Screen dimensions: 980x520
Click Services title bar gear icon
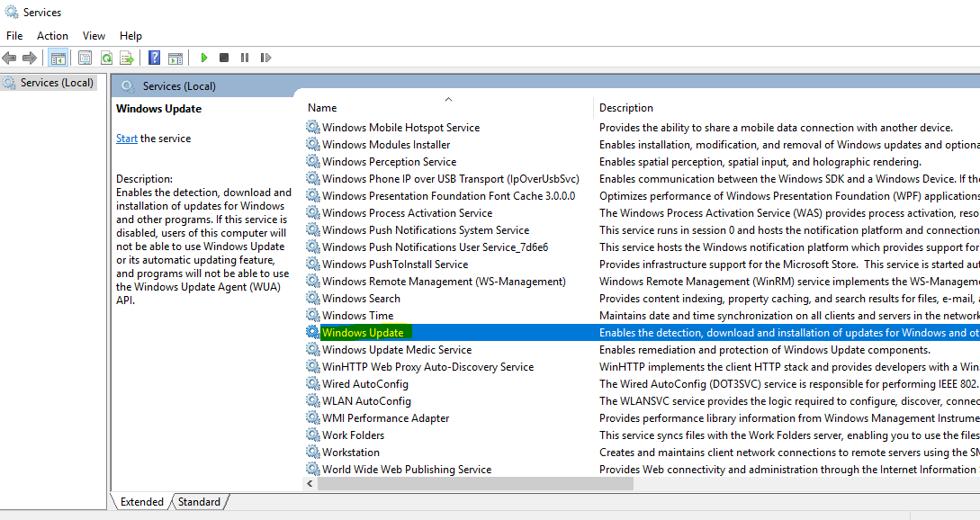(12, 12)
